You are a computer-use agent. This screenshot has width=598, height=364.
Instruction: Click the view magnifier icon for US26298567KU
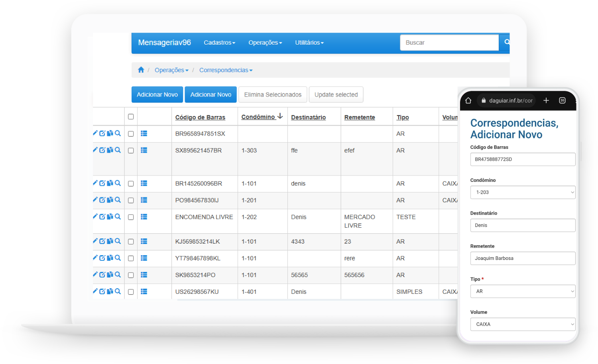click(118, 291)
